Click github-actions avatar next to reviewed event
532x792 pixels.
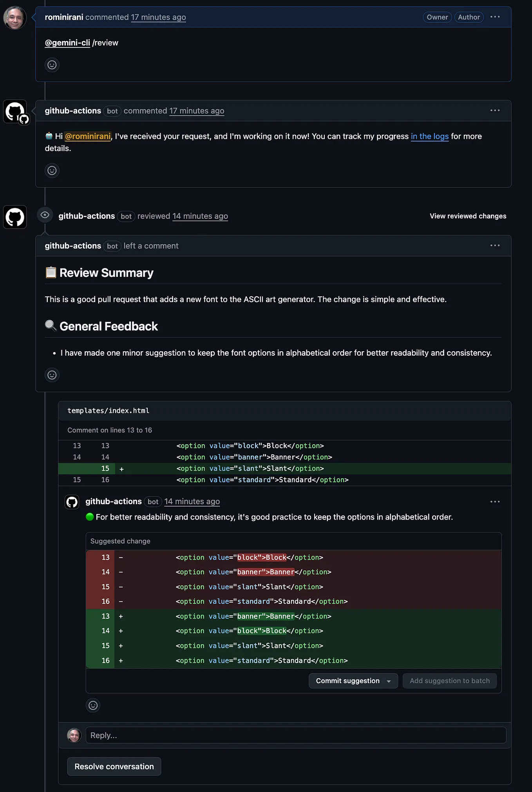point(15,217)
